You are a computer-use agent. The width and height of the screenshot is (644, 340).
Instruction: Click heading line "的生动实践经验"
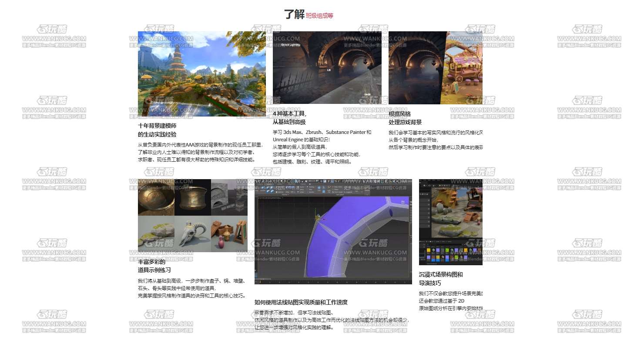157,134
